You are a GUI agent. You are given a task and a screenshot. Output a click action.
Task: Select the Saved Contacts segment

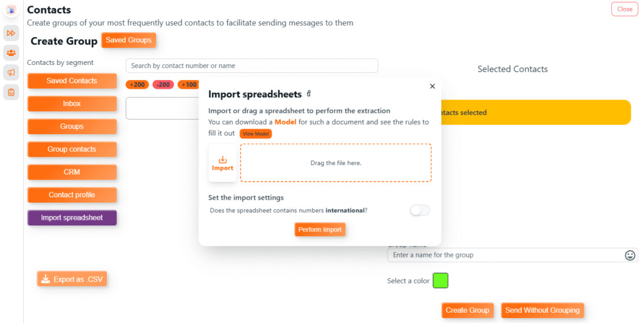[x=72, y=81]
